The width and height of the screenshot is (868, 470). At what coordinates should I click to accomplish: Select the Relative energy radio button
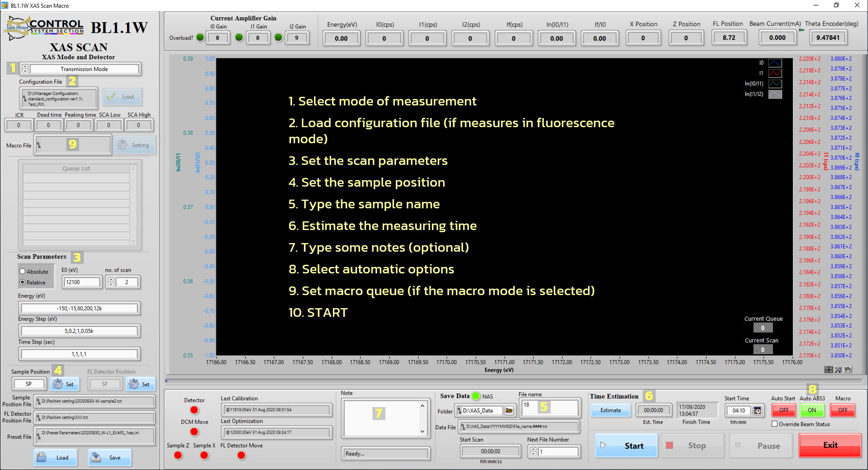23,282
